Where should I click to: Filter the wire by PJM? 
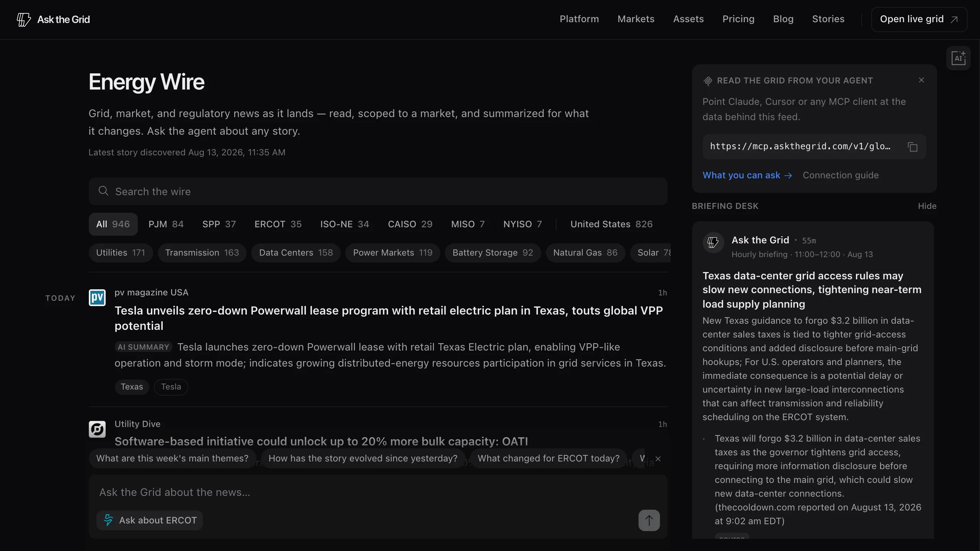click(166, 224)
